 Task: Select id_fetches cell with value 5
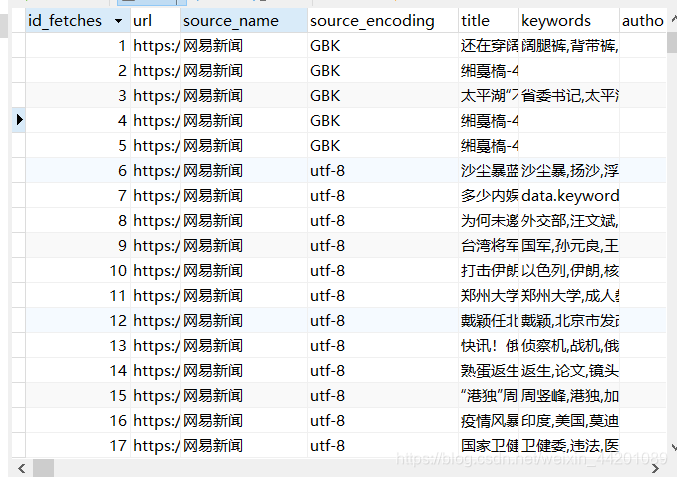(x=78, y=145)
